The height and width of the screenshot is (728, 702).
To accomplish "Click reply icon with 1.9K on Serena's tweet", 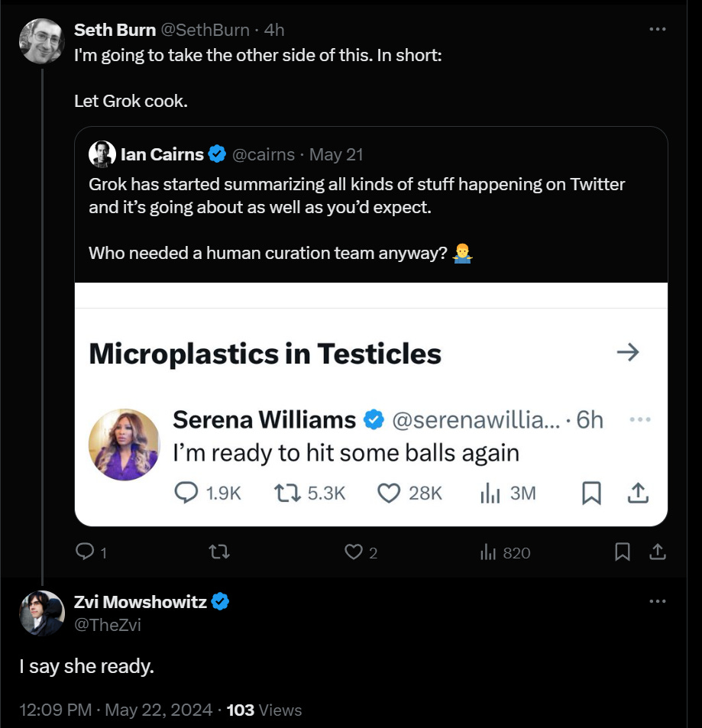I will point(188,493).
